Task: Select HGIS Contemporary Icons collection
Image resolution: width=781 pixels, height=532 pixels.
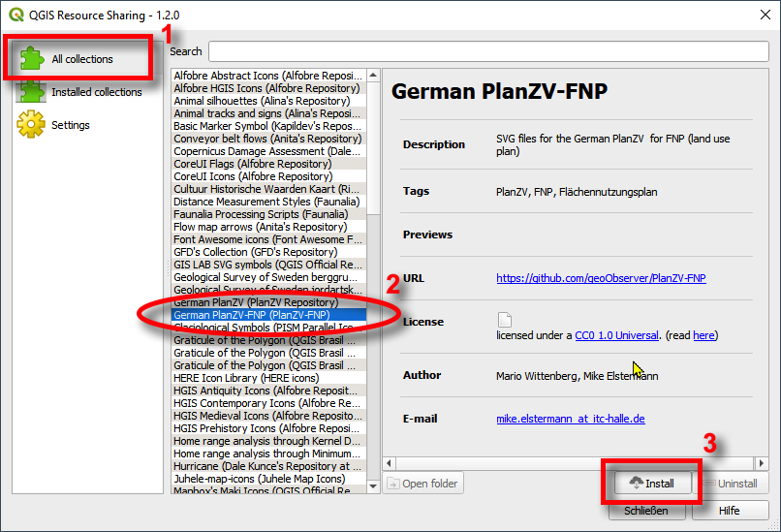Action: point(269,403)
